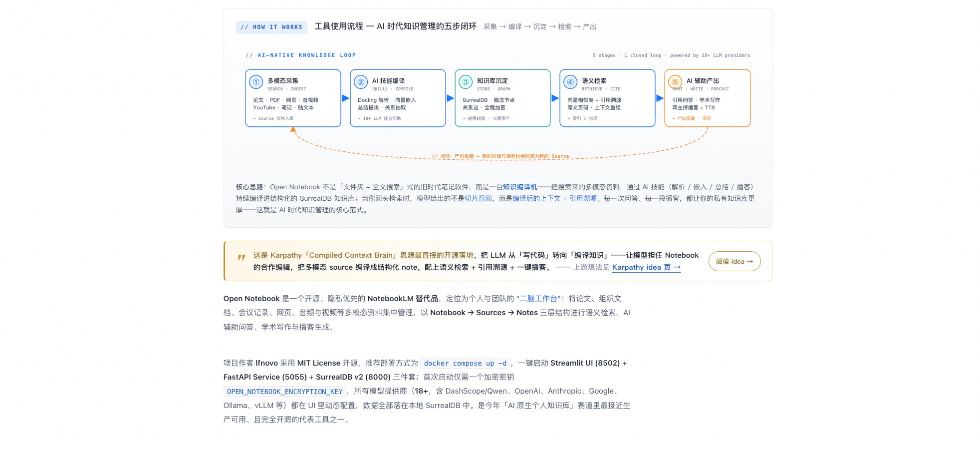980x449 pixels.
Task: Click the "SurrealDB · 概念节点" line
Action: click(x=489, y=100)
